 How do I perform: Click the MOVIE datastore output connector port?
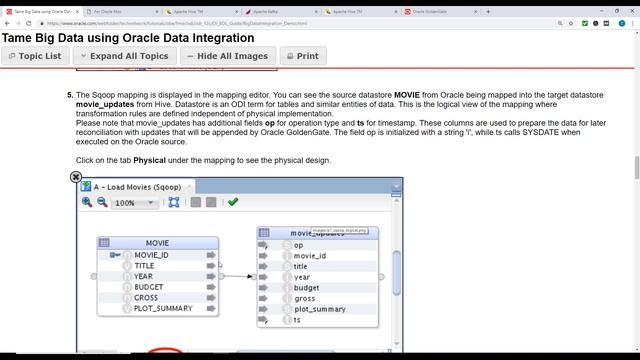(222, 276)
